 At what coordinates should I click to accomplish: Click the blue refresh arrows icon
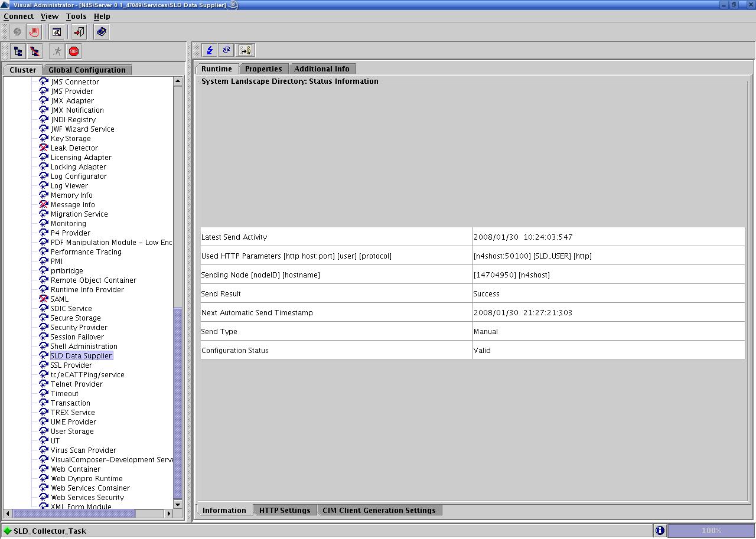[x=227, y=50]
